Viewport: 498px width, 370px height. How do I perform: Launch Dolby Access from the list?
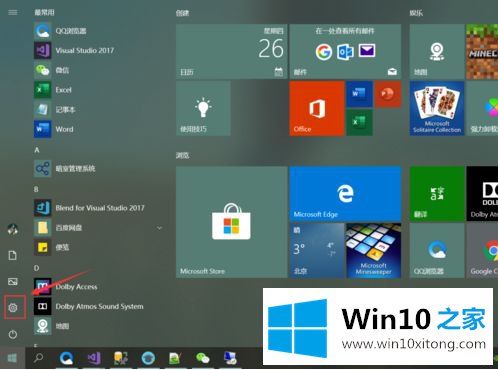pyautogui.click(x=97, y=287)
